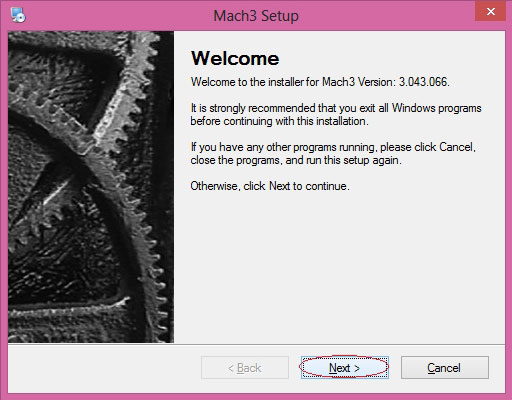512x400 pixels.
Task: Click the empty title bar area beside the title
Action: pos(383,16)
